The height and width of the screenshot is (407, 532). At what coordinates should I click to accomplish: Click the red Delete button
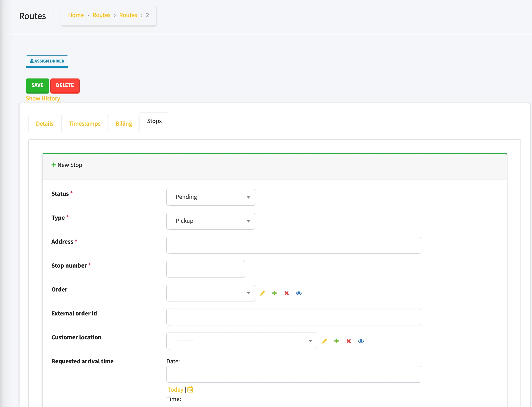pyautogui.click(x=65, y=86)
